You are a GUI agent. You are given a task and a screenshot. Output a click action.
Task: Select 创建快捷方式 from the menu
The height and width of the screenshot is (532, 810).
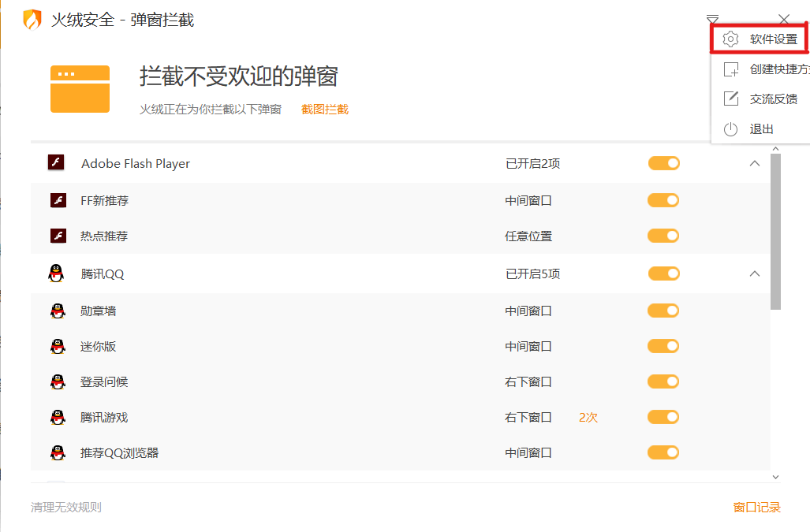tap(778, 69)
